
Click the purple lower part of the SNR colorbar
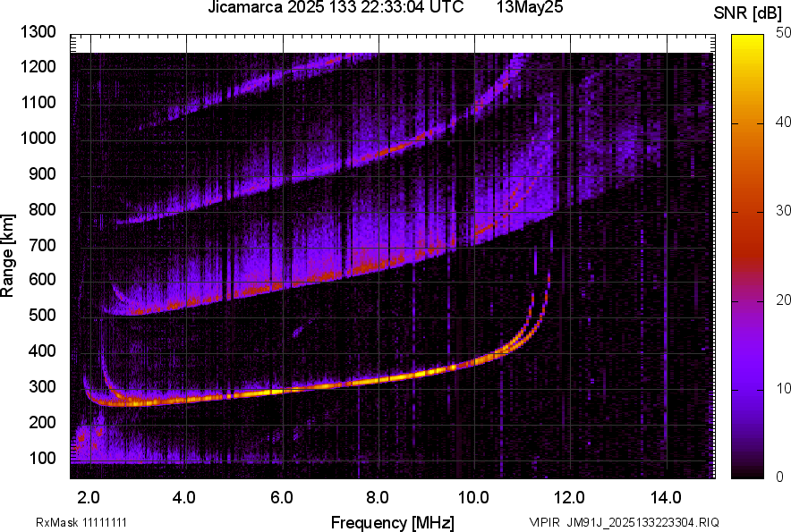747,363
